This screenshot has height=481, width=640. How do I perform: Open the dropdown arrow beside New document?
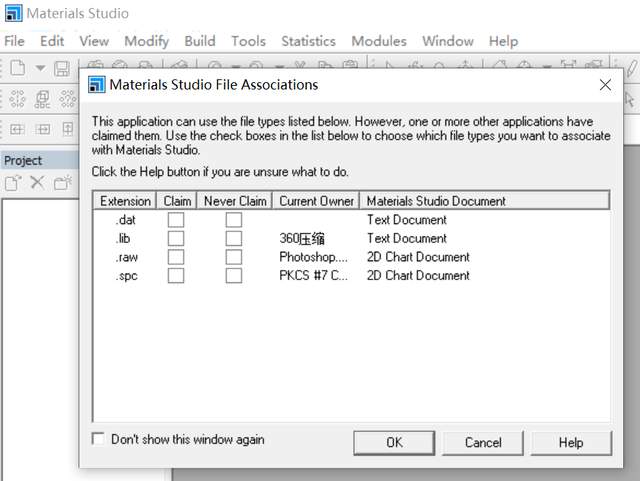coord(40,68)
